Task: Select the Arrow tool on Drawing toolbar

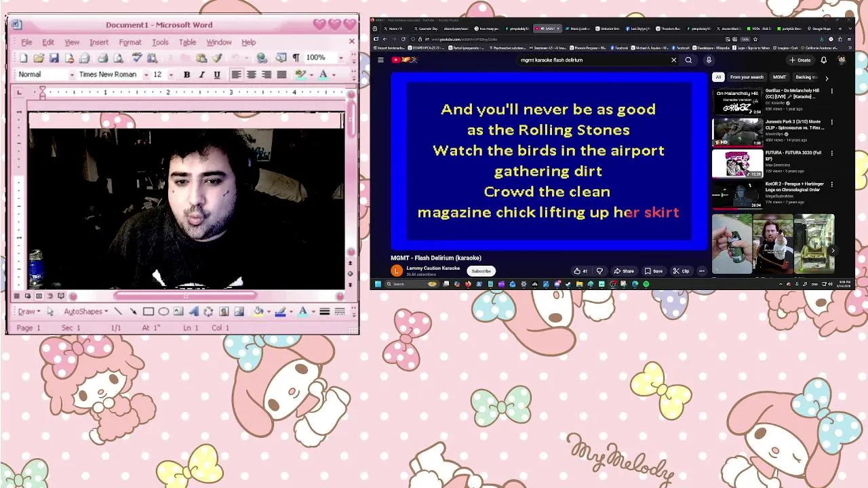Action: 133,312
